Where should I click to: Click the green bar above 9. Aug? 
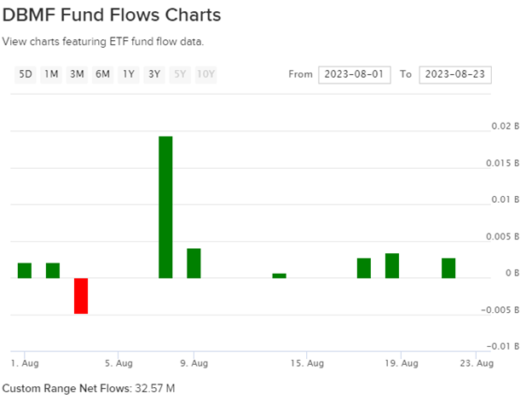tap(194, 263)
